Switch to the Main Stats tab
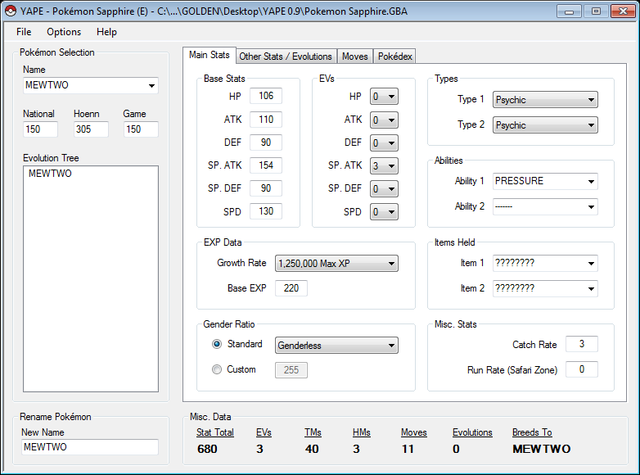This screenshot has height=475, width=640. (209, 55)
